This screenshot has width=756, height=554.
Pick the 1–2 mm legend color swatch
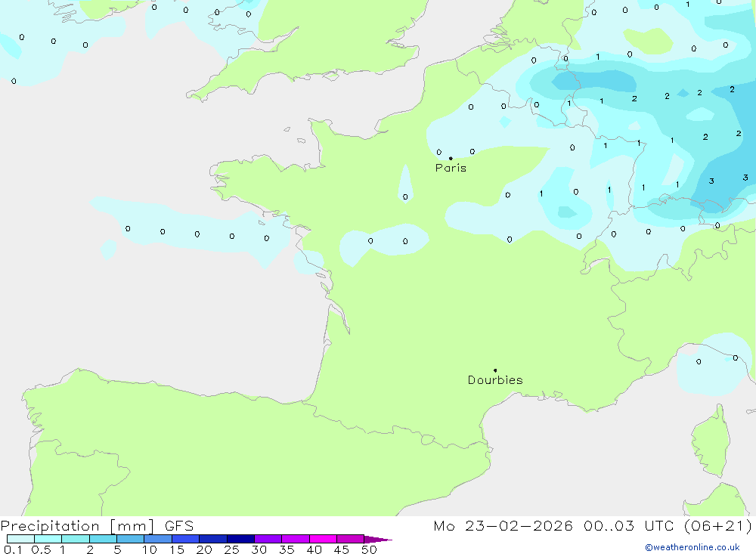(76, 539)
